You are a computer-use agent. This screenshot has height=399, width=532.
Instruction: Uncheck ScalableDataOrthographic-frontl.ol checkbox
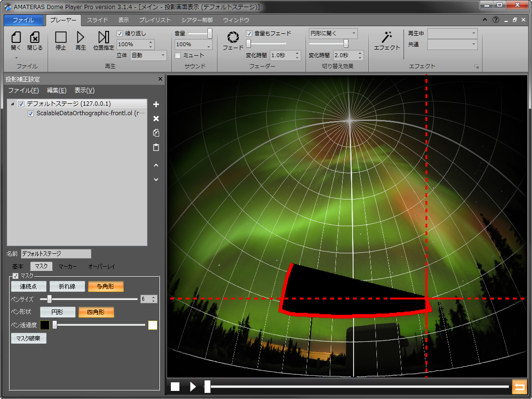(x=30, y=113)
